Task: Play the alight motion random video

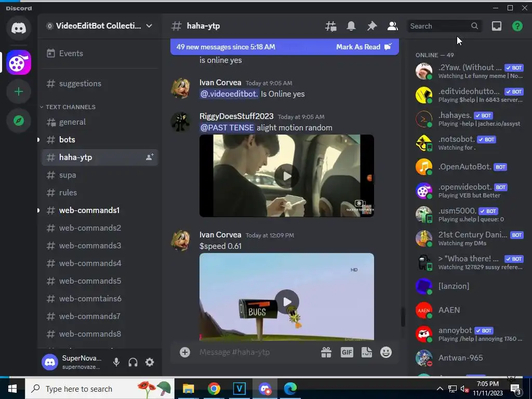Action: [287, 176]
